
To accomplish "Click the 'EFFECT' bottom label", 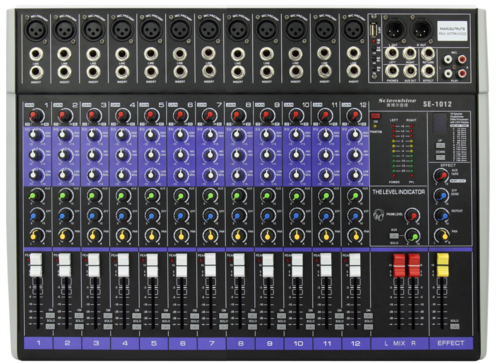I will coord(451,343).
